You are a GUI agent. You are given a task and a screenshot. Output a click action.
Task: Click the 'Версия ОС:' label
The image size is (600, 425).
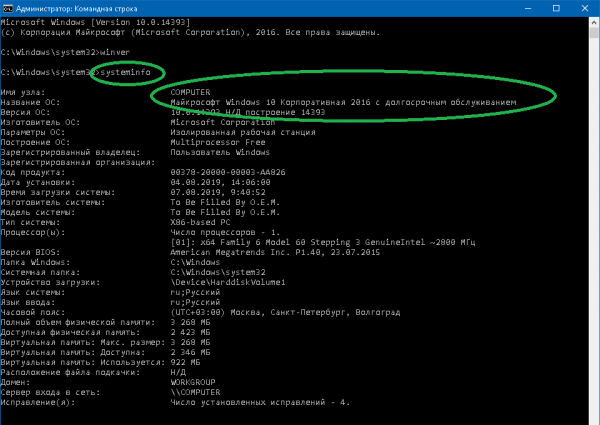coord(25,112)
